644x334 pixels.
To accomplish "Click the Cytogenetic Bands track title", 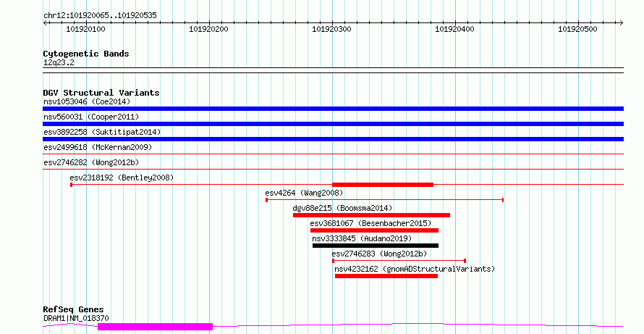I will point(86,54).
